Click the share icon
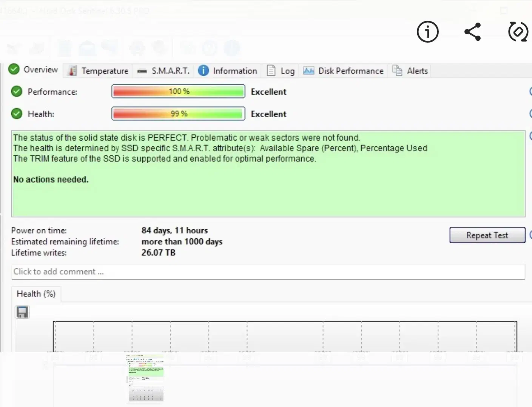This screenshot has width=532, height=407. [x=472, y=32]
